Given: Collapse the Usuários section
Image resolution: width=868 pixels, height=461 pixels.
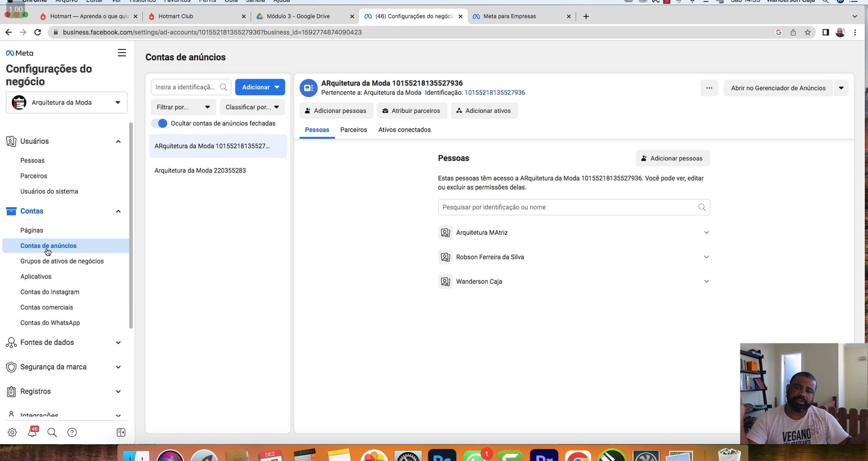Looking at the screenshot, I should point(118,142).
